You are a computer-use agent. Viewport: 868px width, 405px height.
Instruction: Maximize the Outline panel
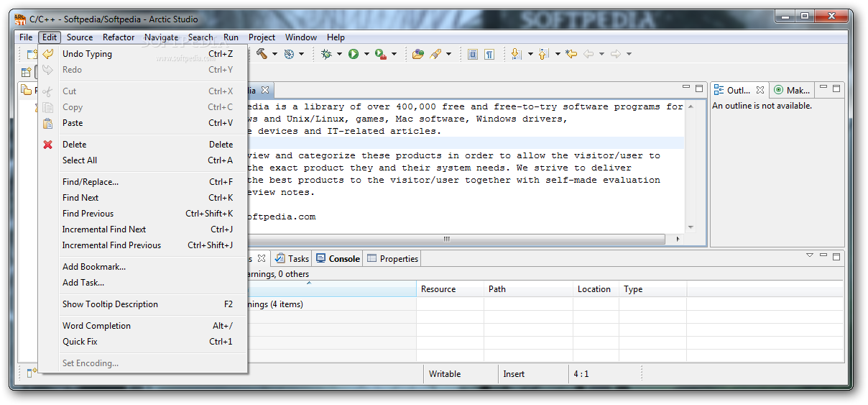pos(836,88)
